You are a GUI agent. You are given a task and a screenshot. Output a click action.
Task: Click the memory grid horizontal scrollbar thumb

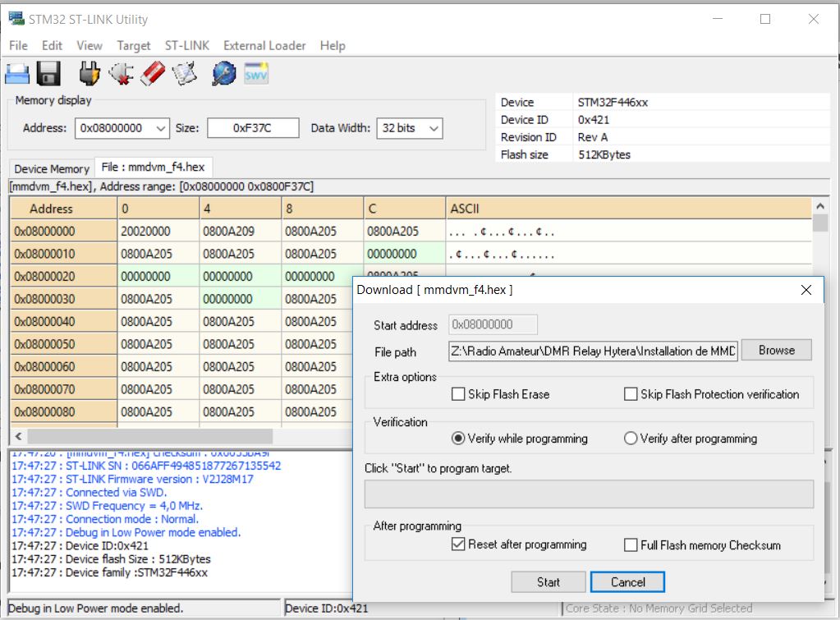pyautogui.click(x=150, y=436)
